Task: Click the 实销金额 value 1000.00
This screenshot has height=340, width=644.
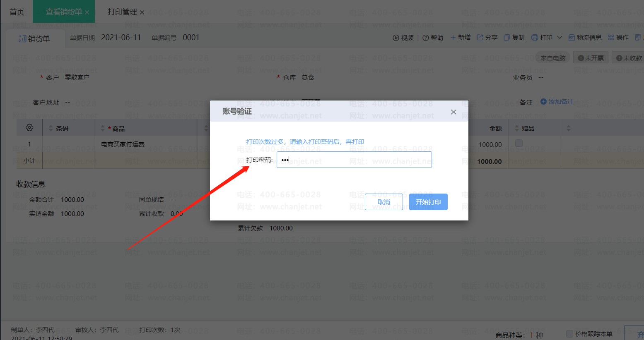Action: coord(72,213)
